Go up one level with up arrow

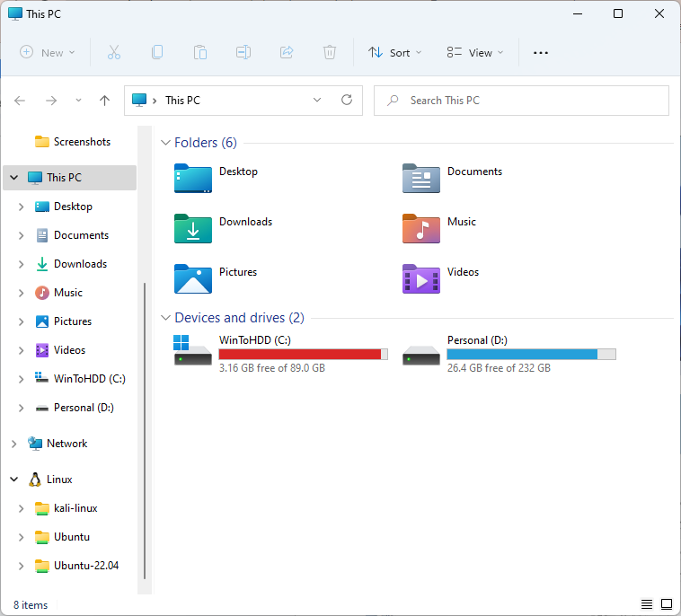[x=104, y=101]
